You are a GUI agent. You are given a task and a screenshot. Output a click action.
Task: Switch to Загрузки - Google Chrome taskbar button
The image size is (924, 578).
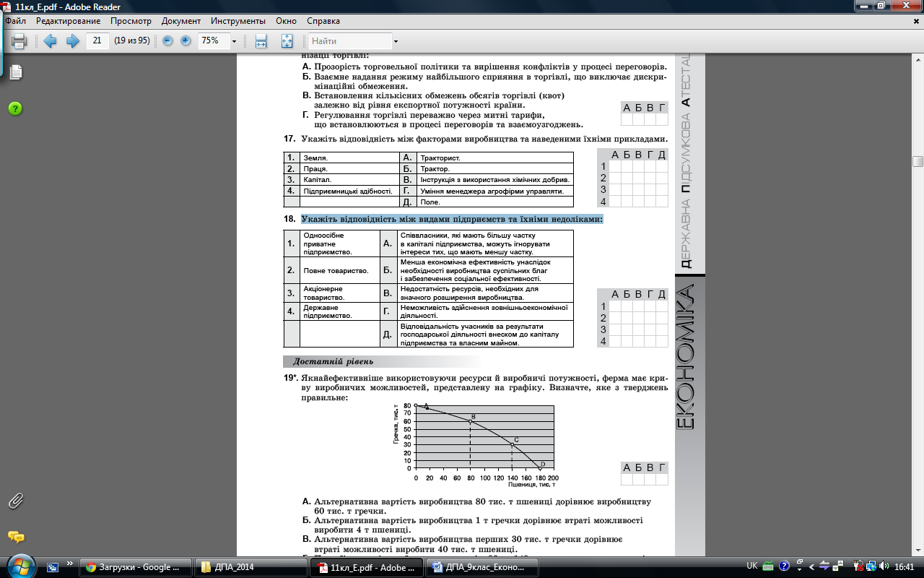(x=136, y=567)
